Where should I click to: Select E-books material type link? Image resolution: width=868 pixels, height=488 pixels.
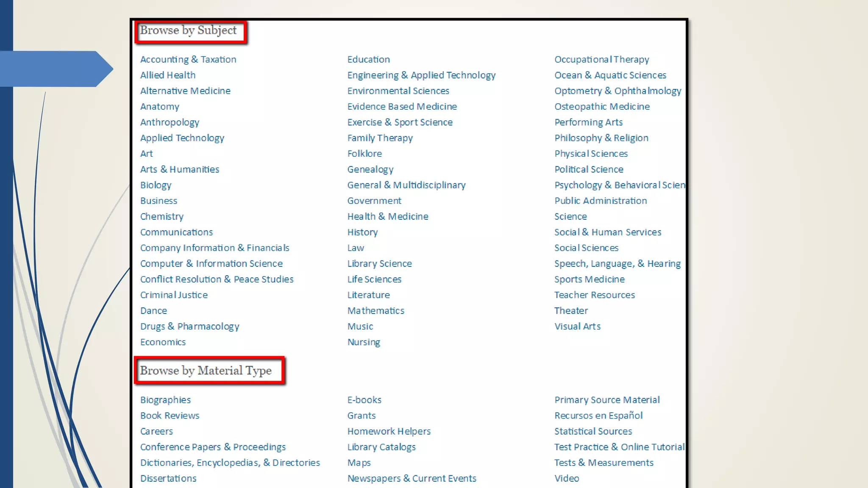[364, 400]
